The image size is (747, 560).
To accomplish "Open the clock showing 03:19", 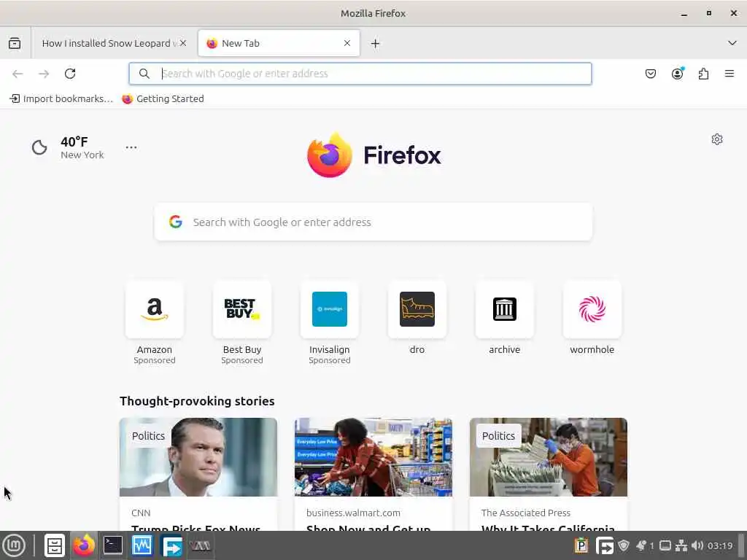I will (720, 545).
